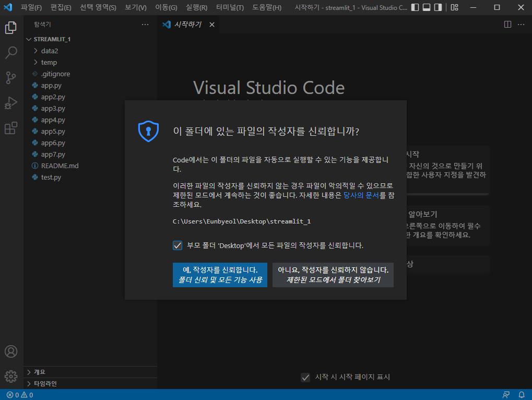Open the editor more actions ellipsis

pyautogui.click(x=521, y=25)
